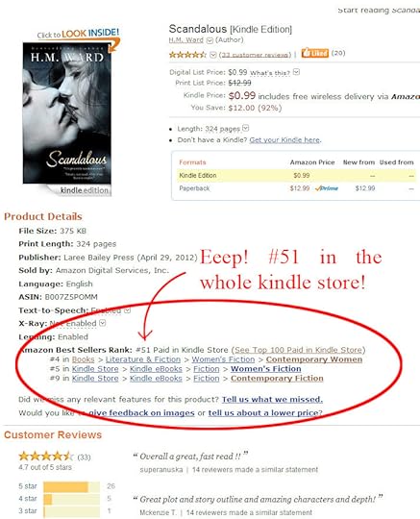
Task: Expand the star rating dropdown arrow
Action: [x=213, y=55]
